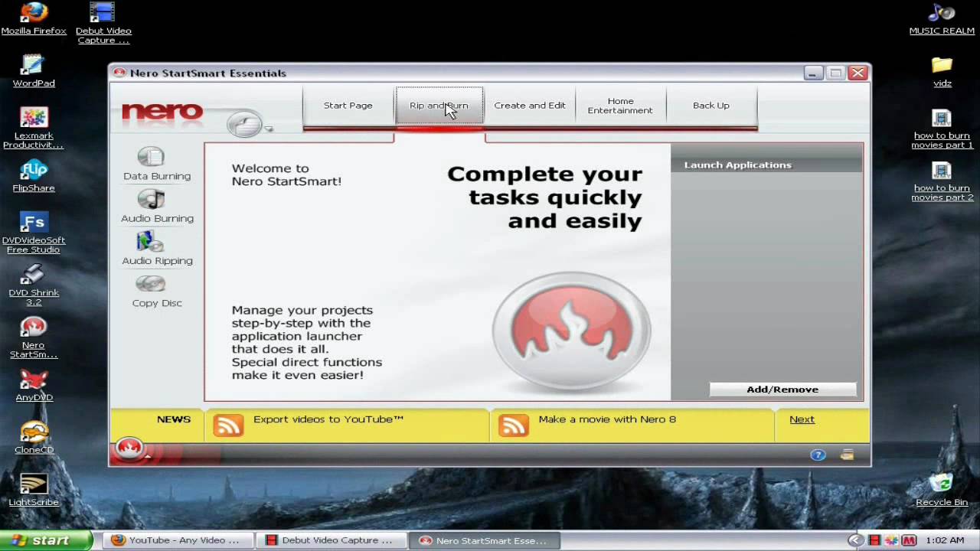Click the red M tray icon

click(909, 540)
